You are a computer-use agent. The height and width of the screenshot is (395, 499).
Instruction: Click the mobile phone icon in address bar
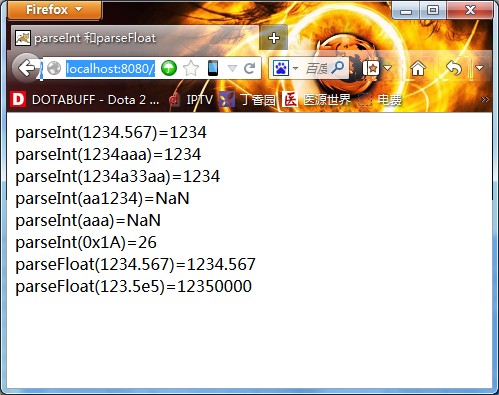coord(213,68)
